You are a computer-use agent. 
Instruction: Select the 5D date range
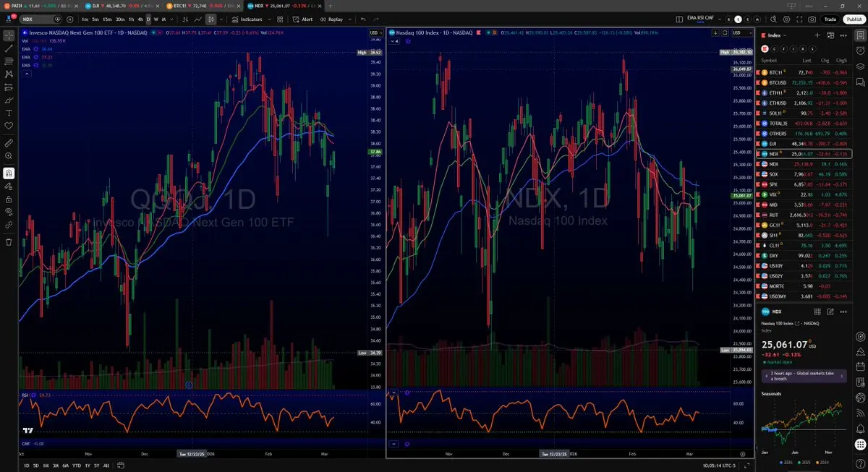point(36,465)
